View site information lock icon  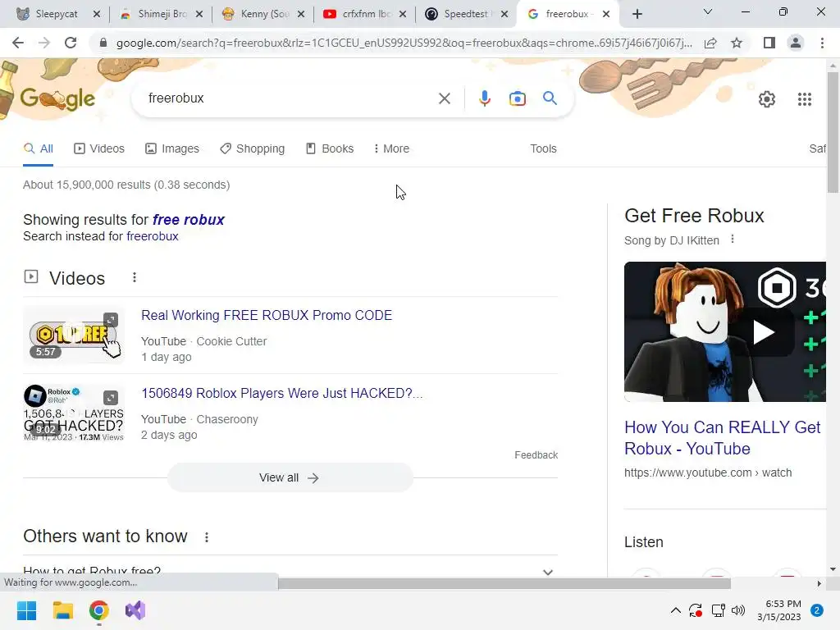tap(103, 43)
